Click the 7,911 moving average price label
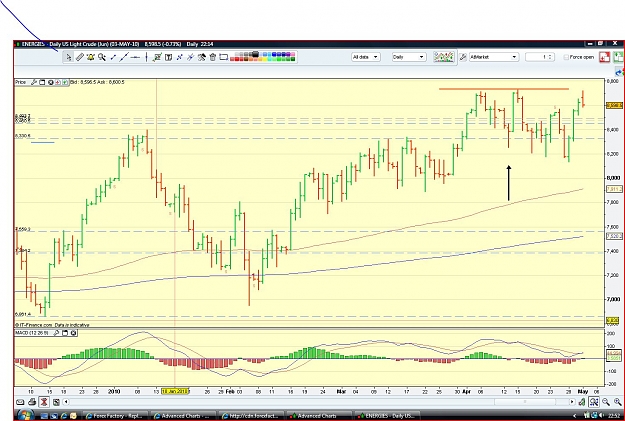Screen dimensions: 625x421 tap(614, 189)
